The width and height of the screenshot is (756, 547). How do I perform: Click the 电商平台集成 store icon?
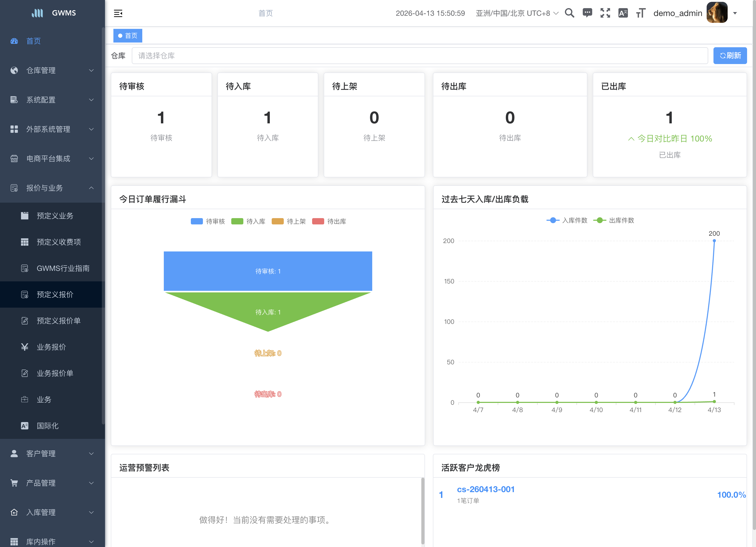click(x=14, y=158)
